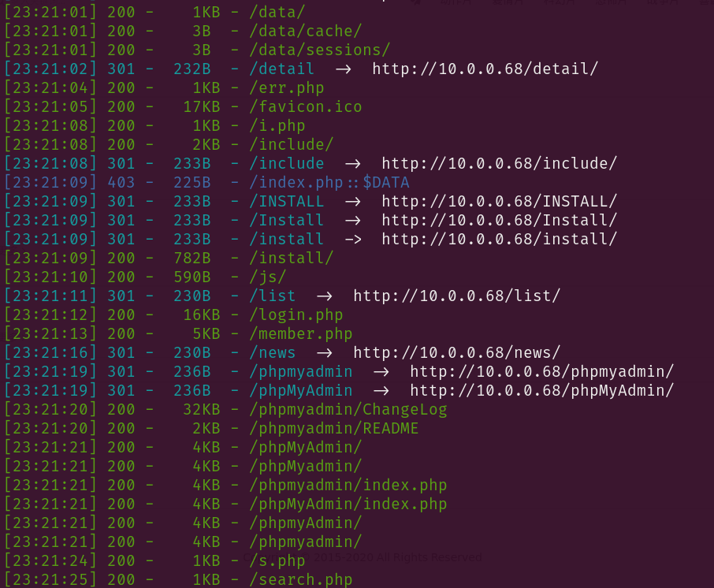Open the http://10.0.0.68/list/ redirect URL
714x588 pixels.
[x=457, y=296]
